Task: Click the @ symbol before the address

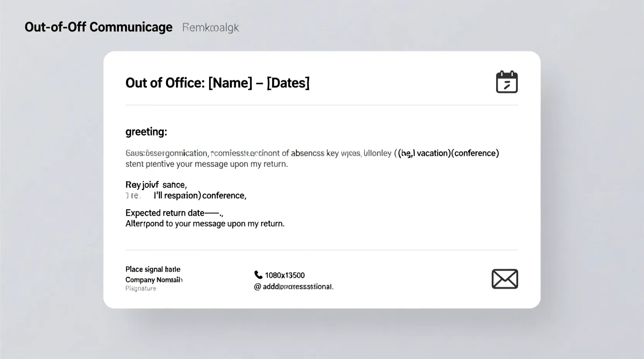Action: pos(257,287)
